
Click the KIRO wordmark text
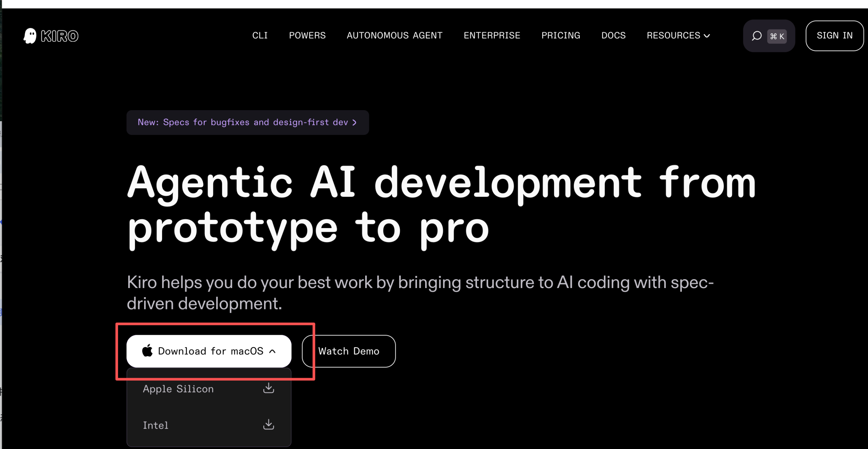pyautogui.click(x=60, y=36)
